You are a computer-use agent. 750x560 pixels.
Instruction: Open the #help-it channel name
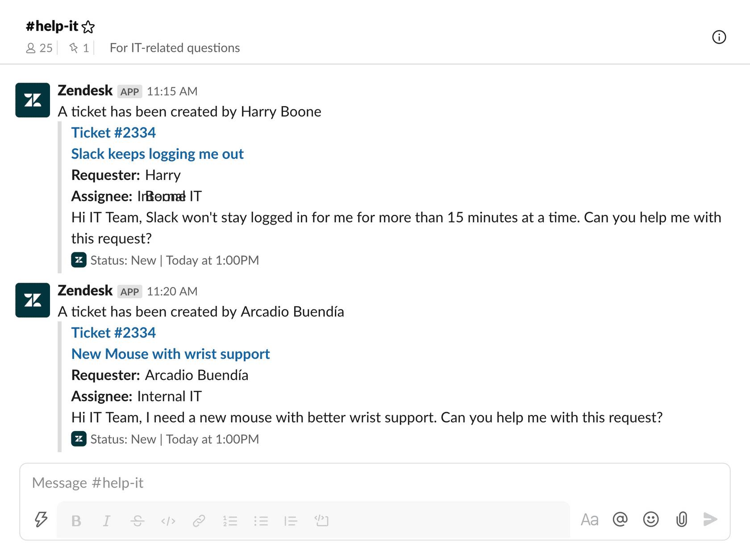pos(52,26)
